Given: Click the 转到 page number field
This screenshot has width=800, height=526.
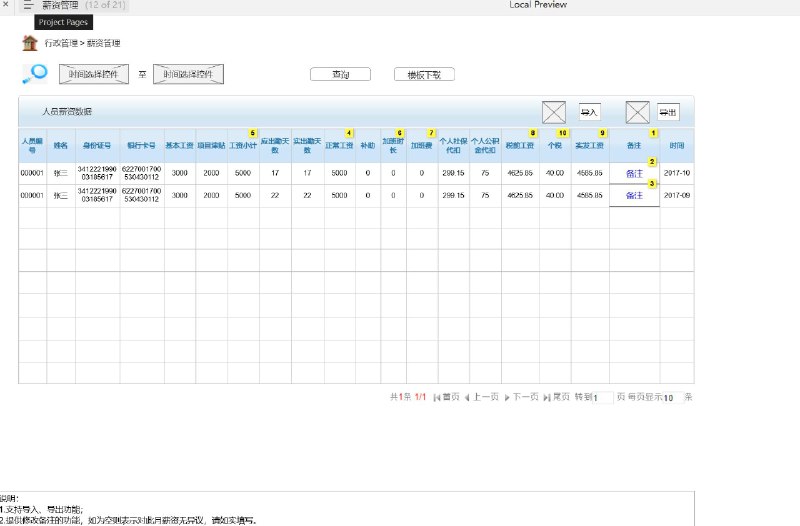Looking at the screenshot, I should (603, 397).
